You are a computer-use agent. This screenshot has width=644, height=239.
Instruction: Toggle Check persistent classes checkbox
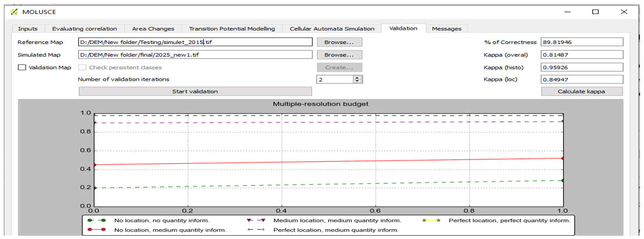[x=83, y=68]
